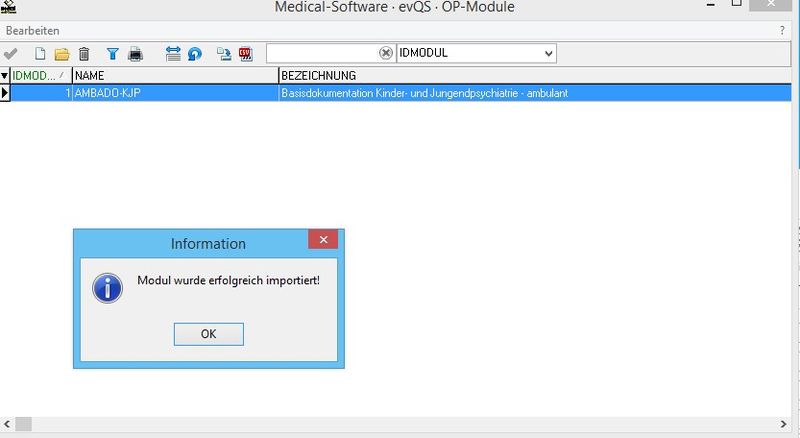This screenshot has width=800, height=438.
Task: Close the Information dialog with red X
Action: pyautogui.click(x=323, y=239)
